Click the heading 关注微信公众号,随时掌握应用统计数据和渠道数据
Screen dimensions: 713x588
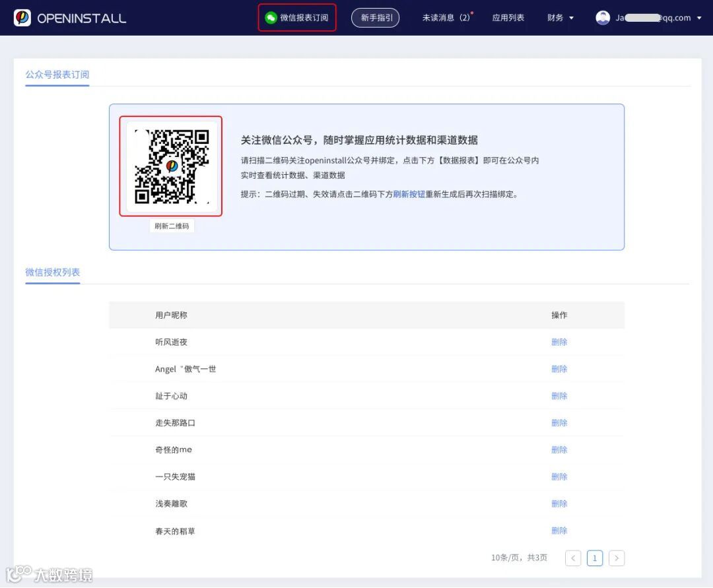(x=358, y=140)
